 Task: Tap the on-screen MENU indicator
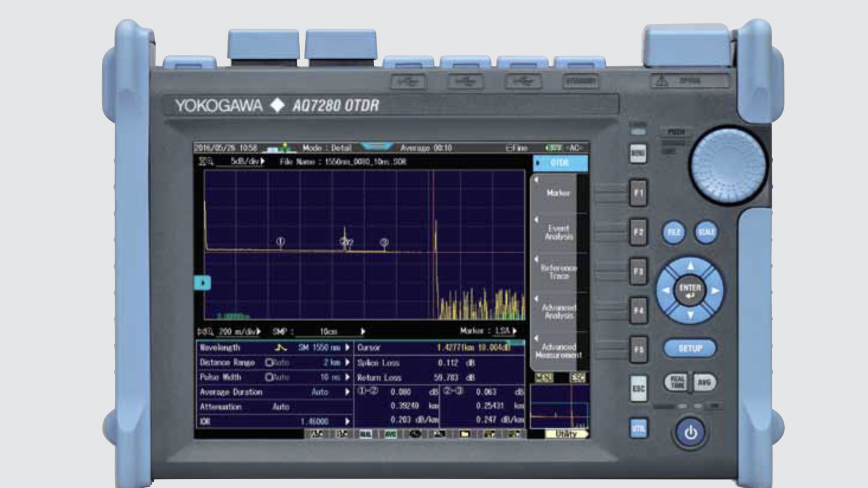point(543,378)
